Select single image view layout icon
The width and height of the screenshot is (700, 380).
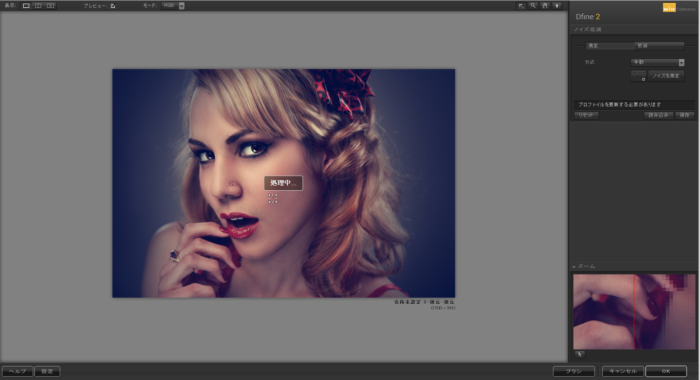point(26,6)
